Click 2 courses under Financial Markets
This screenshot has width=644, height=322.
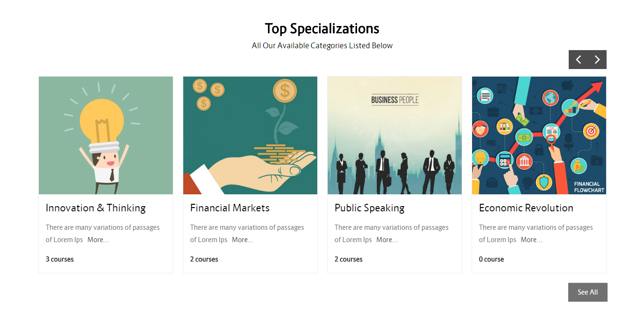point(204,259)
